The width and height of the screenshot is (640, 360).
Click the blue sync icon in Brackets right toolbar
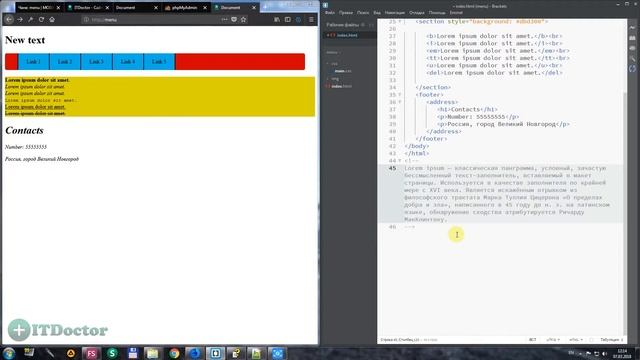click(x=633, y=69)
